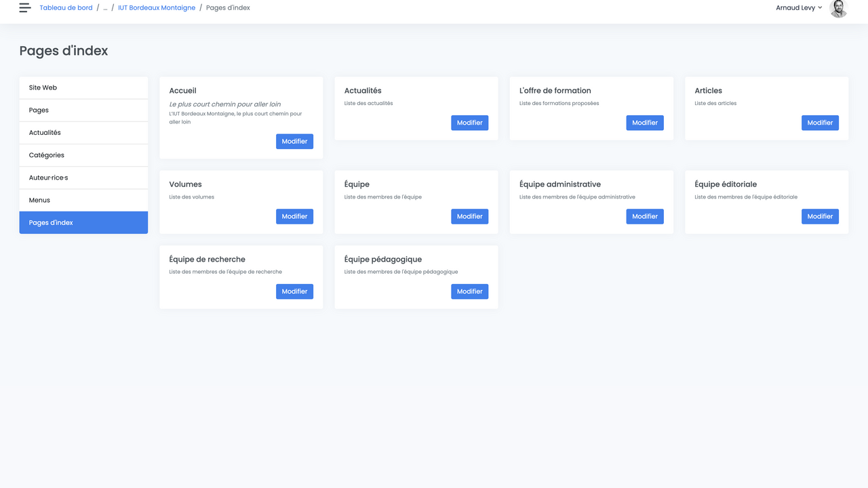This screenshot has width=868, height=488.
Task: Modify the Équipe administrative page
Action: pos(644,216)
